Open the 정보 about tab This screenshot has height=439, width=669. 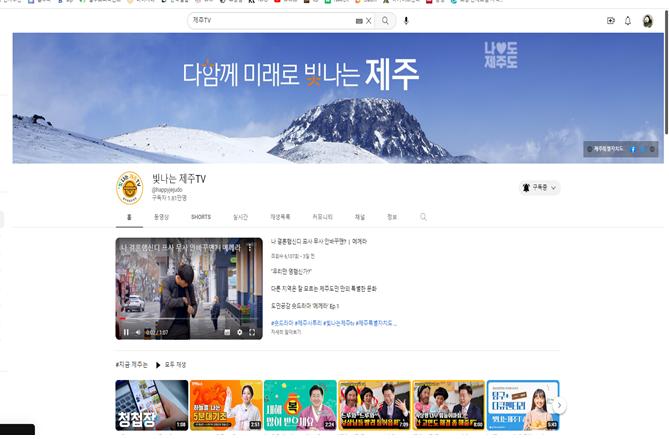392,217
